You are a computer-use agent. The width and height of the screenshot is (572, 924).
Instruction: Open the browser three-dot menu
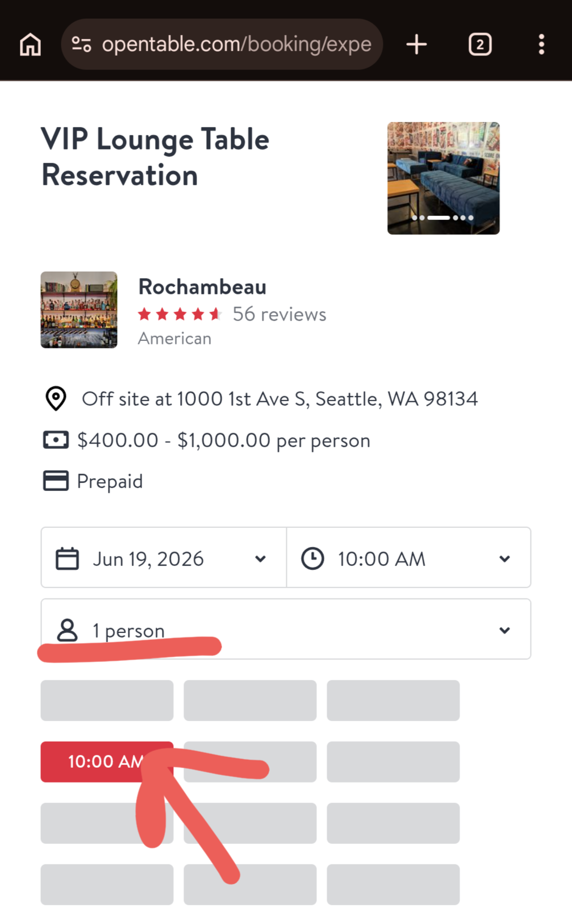coord(541,44)
